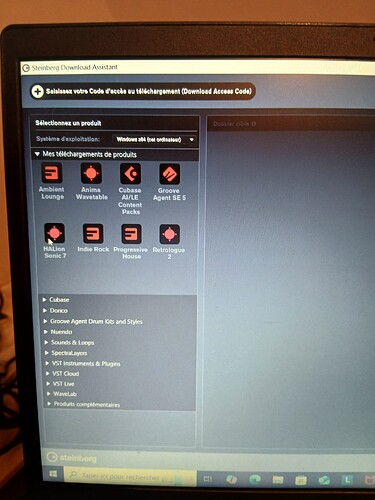Select the HALion Sonic 7 icon

pyautogui.click(x=54, y=233)
